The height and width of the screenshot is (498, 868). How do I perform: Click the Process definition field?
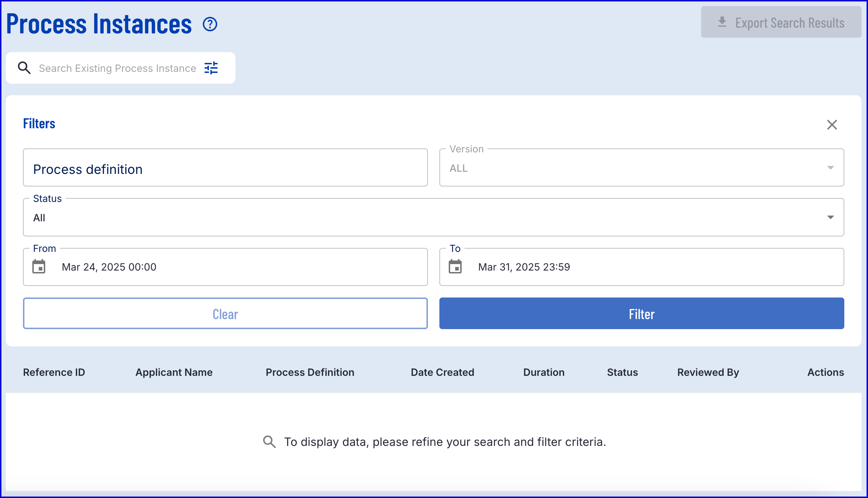pos(225,168)
